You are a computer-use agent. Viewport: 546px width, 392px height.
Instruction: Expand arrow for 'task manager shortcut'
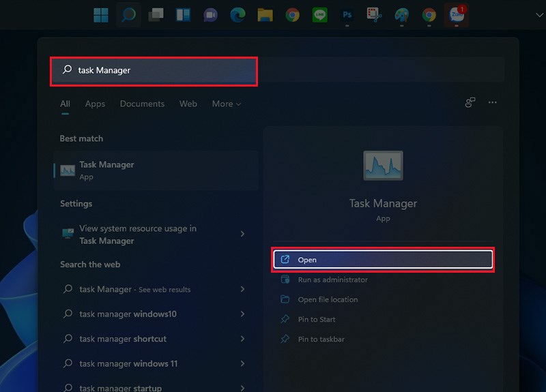tap(243, 338)
